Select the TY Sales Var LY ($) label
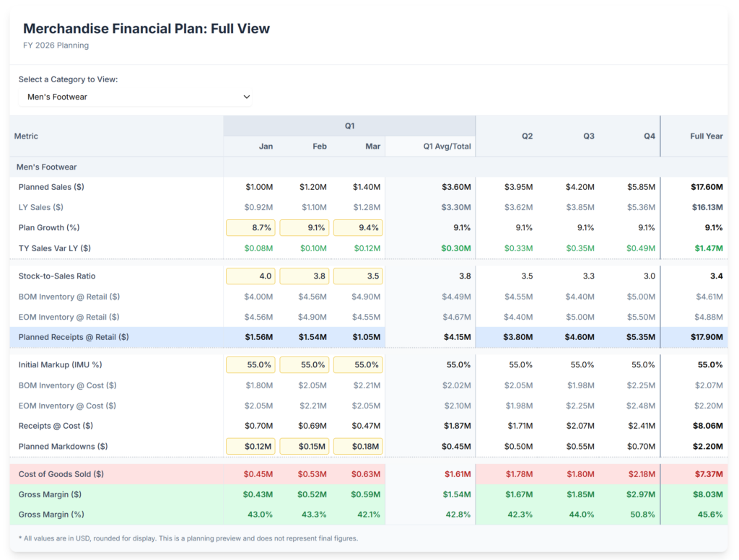 (x=55, y=248)
